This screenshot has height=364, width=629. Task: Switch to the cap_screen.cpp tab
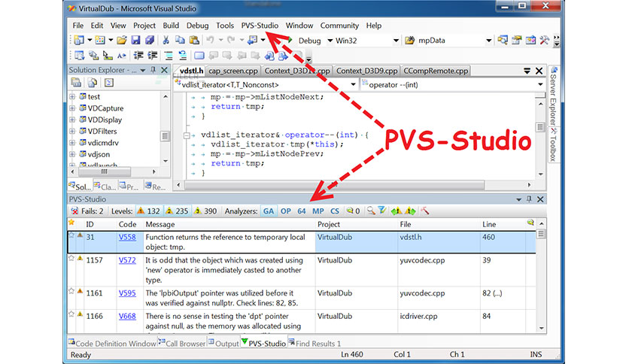(x=233, y=71)
